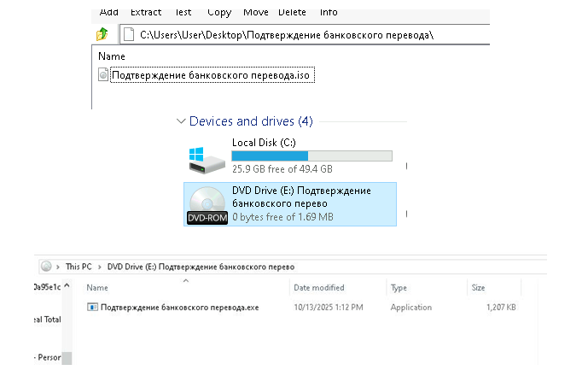Click Copy in the 7-Zip toolbar
Screen dimensions: 588x376
(x=219, y=13)
